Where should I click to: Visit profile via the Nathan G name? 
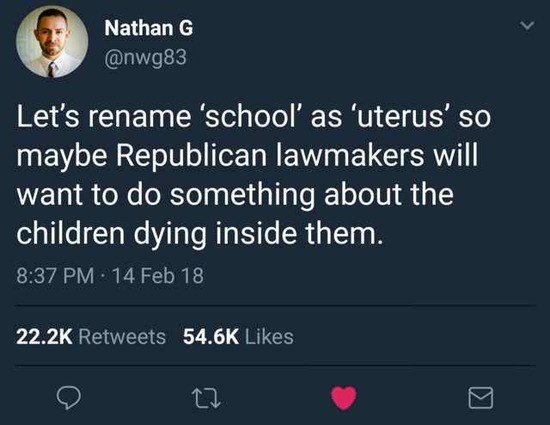point(149,28)
